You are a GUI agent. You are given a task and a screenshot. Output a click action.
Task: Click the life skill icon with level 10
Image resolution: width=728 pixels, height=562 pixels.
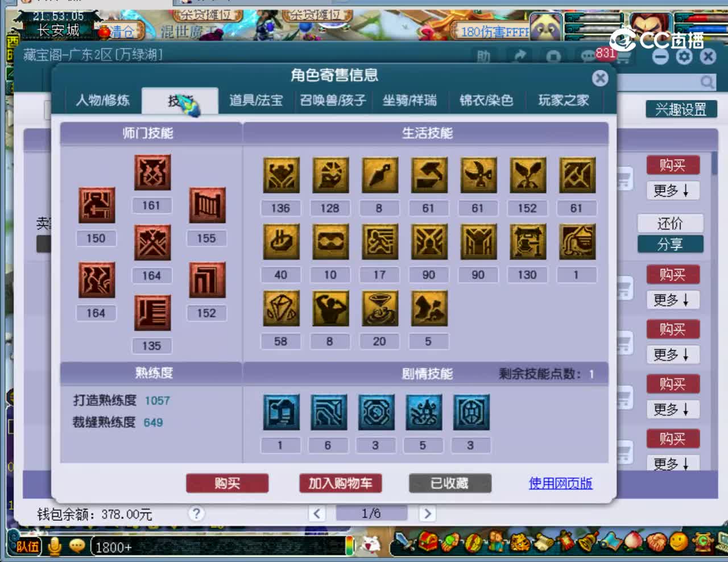330,242
